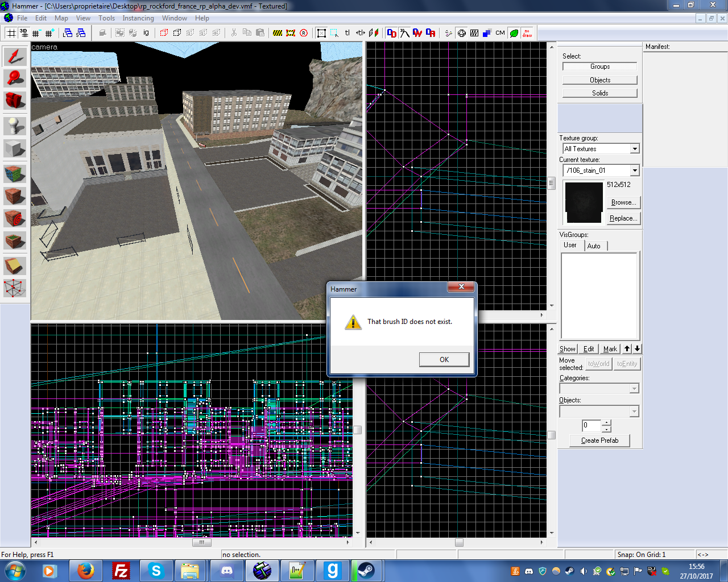
Task: Click the current texture preview thumbnail
Action: (584, 203)
